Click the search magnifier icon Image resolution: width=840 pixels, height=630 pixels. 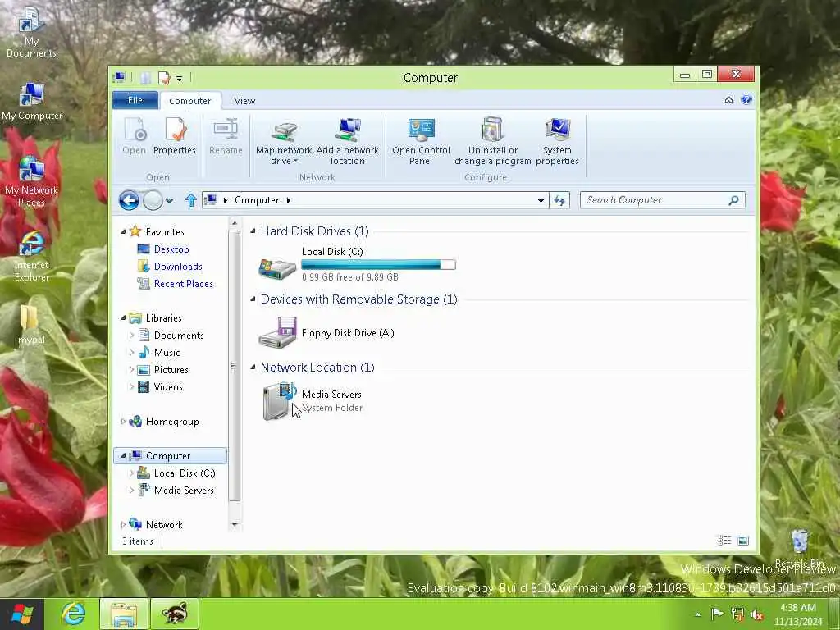(x=733, y=200)
